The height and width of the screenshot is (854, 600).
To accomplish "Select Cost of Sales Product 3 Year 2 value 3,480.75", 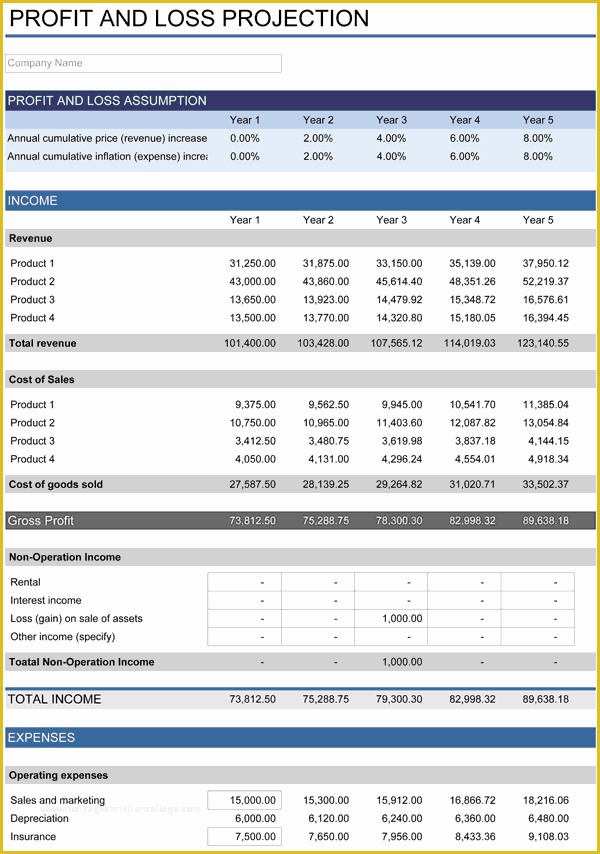I will coord(328,441).
